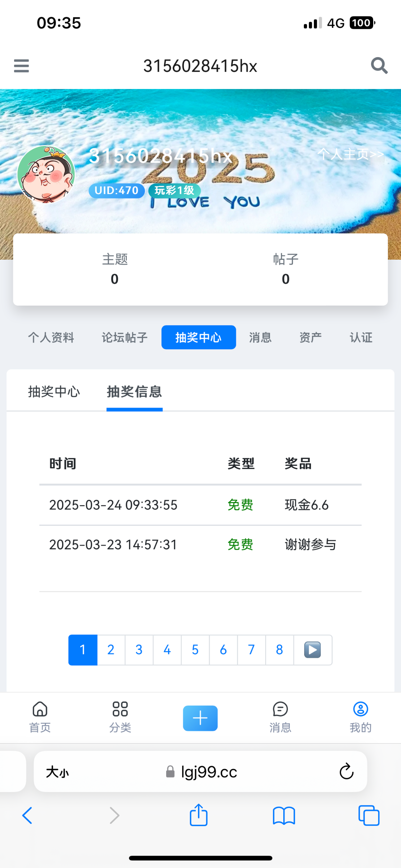
Task: Open the hamburger menu icon
Action: pyautogui.click(x=21, y=66)
